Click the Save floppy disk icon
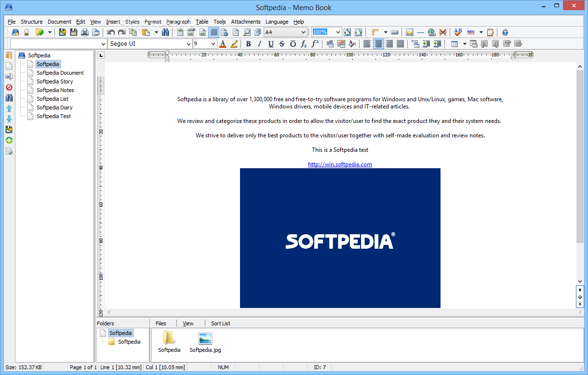Image resolution: width=588 pixels, height=375 pixels. pos(74,32)
